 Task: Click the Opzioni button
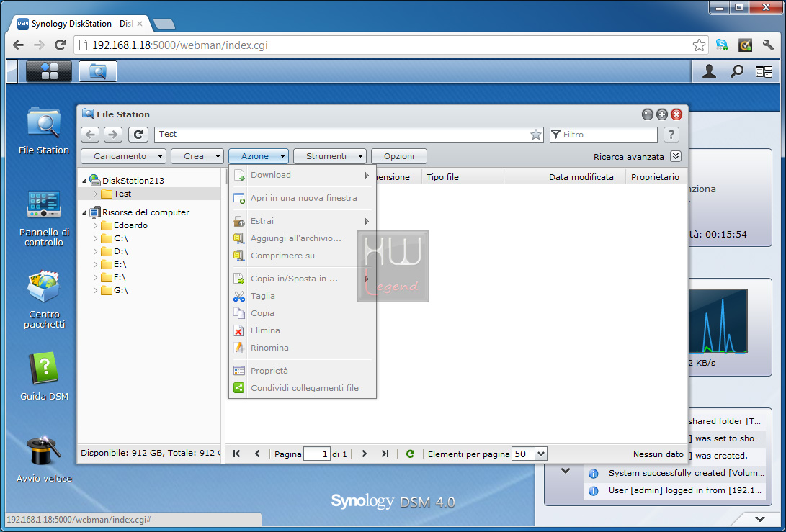coord(399,156)
